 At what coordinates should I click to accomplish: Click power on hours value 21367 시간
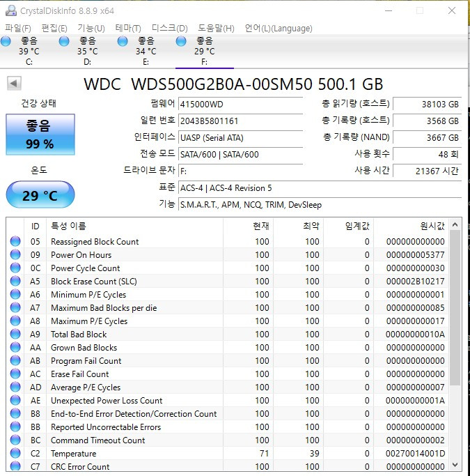[428, 171]
